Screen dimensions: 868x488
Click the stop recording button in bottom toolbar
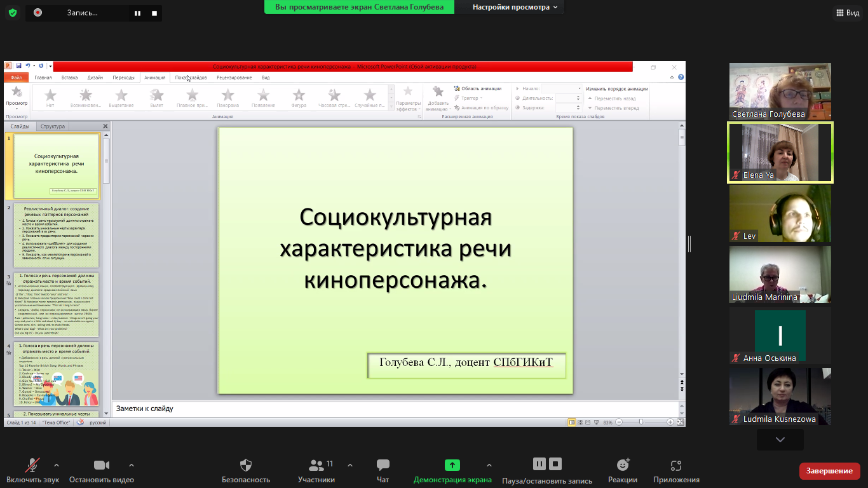pos(555,464)
